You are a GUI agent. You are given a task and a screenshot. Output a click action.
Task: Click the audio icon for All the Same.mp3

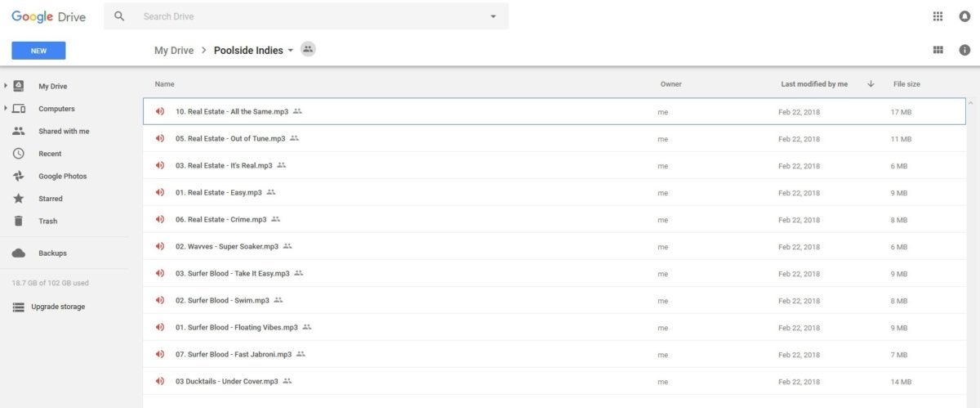(x=160, y=111)
